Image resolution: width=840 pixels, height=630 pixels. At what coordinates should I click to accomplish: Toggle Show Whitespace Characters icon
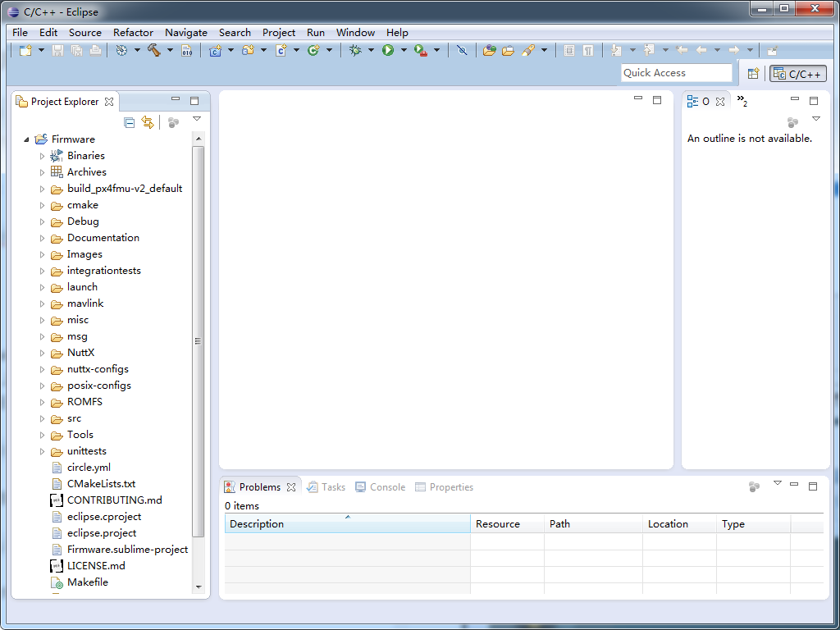click(x=588, y=50)
